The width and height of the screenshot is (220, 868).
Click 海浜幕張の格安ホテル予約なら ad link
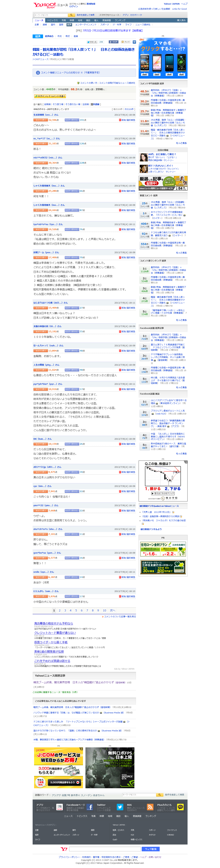(x=53, y=623)
